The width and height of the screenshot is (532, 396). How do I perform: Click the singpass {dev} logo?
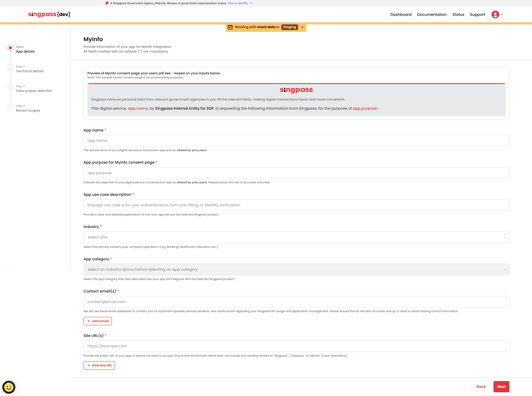pos(49,14)
